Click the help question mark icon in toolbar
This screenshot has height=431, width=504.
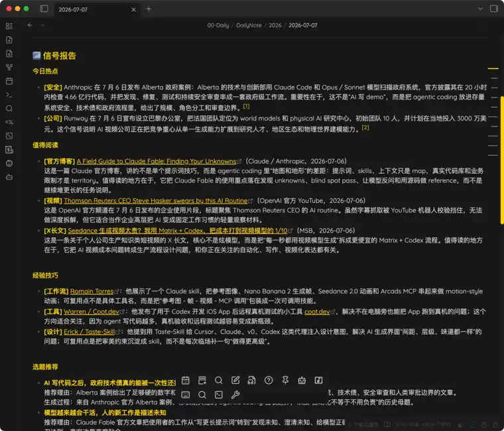tap(269, 380)
